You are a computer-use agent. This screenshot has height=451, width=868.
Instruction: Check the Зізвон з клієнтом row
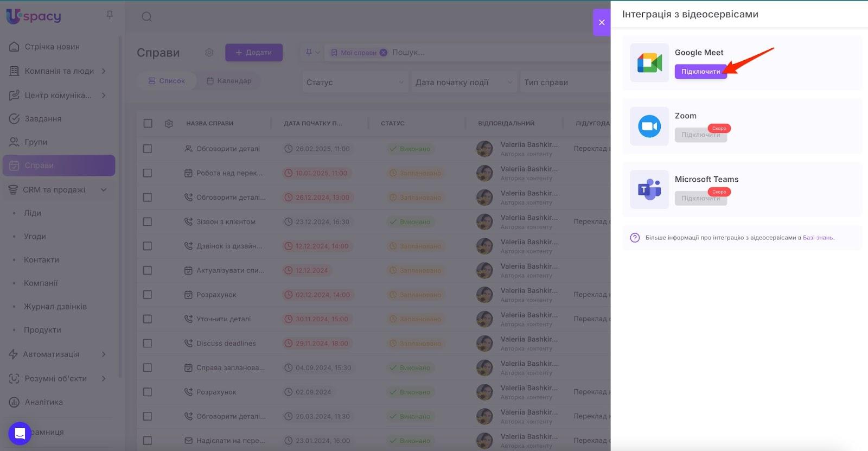coord(148,222)
